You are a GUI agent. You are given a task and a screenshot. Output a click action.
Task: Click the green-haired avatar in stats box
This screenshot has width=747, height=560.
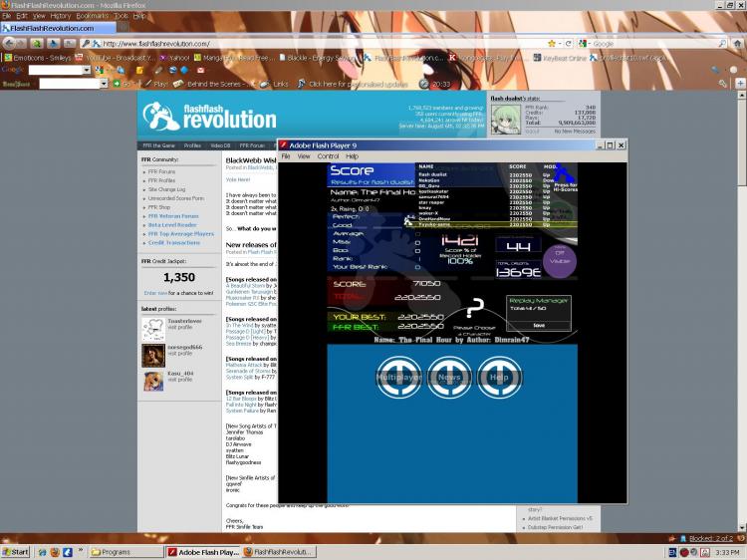click(505, 120)
